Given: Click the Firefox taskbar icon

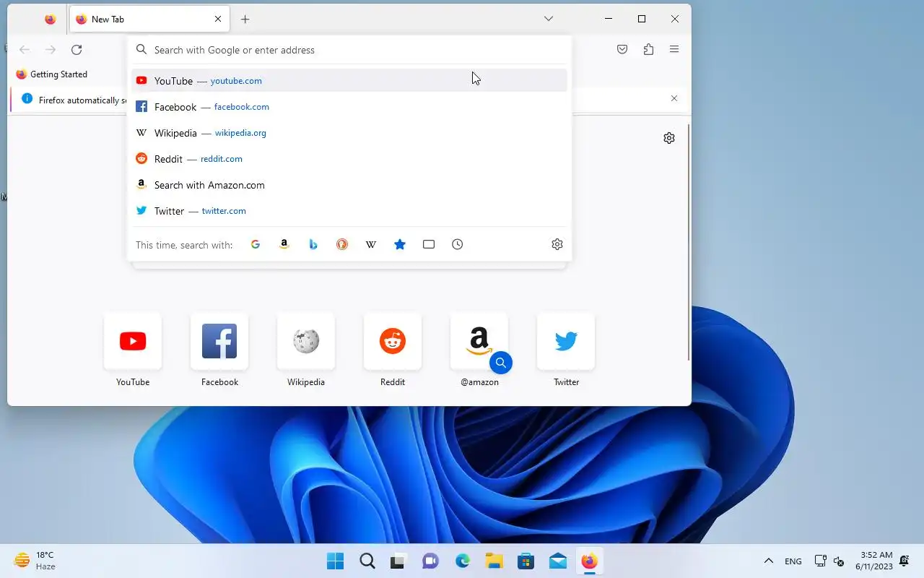Looking at the screenshot, I should 590,561.
